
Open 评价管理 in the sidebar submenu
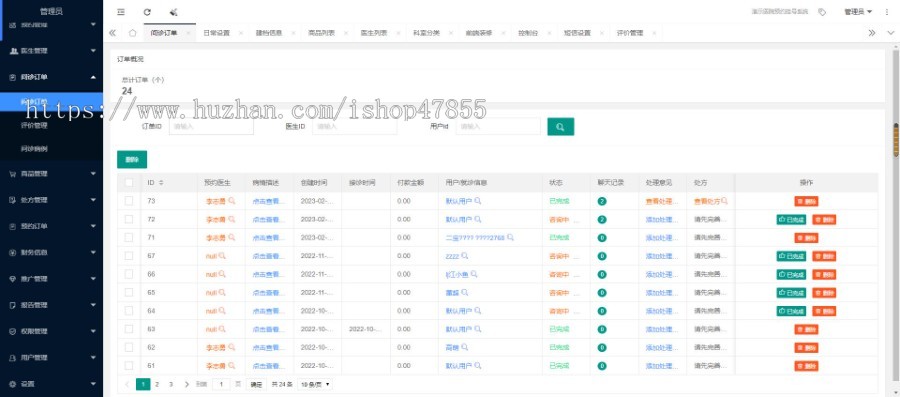(34, 125)
